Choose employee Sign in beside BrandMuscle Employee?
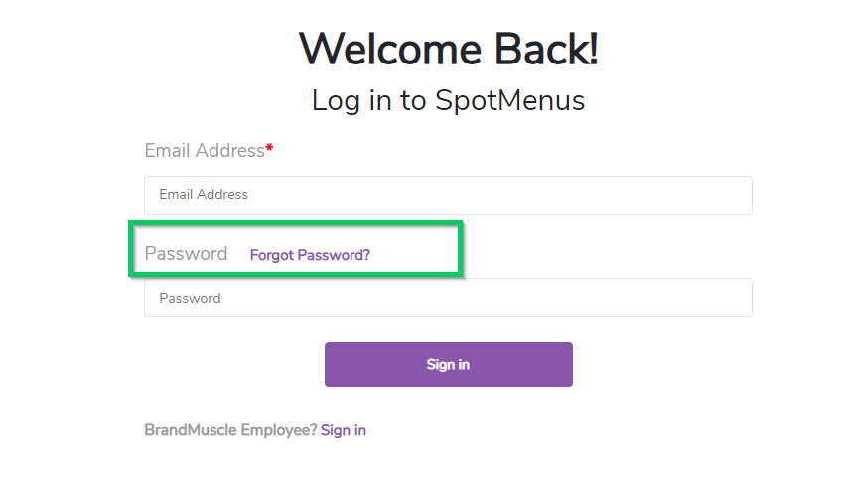 click(x=344, y=430)
